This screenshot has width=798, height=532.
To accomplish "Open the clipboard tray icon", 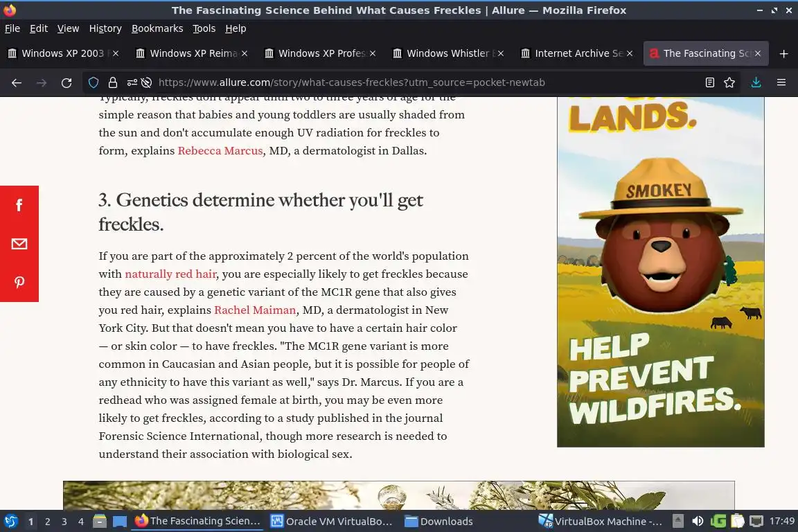I will coord(738,522).
